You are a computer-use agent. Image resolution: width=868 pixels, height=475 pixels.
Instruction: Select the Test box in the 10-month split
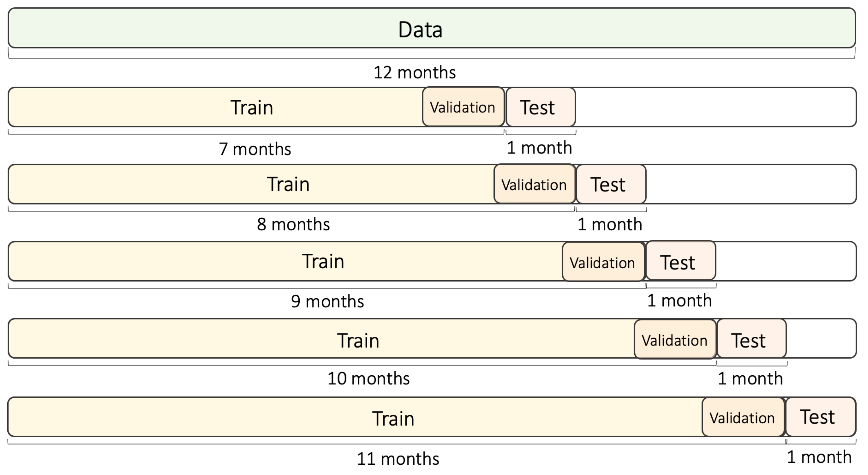point(751,339)
